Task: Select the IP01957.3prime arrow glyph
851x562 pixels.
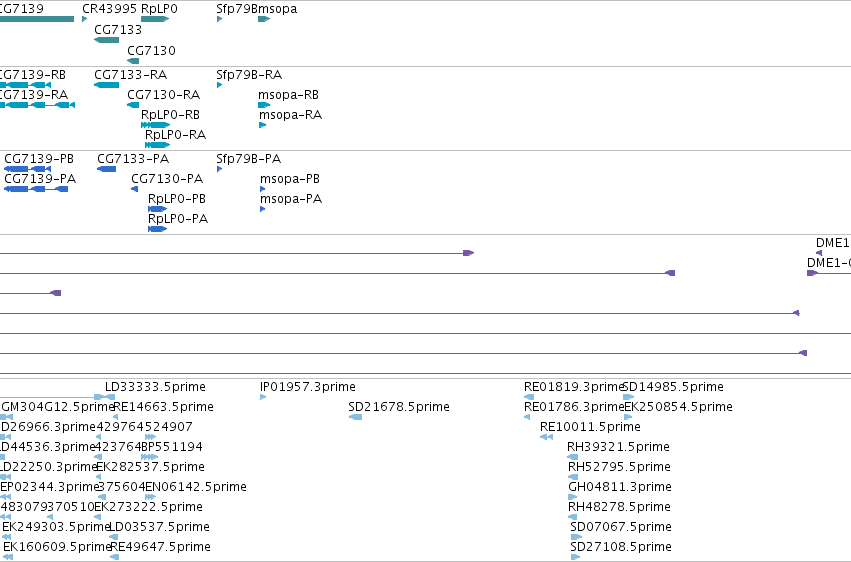Action: coord(263,397)
